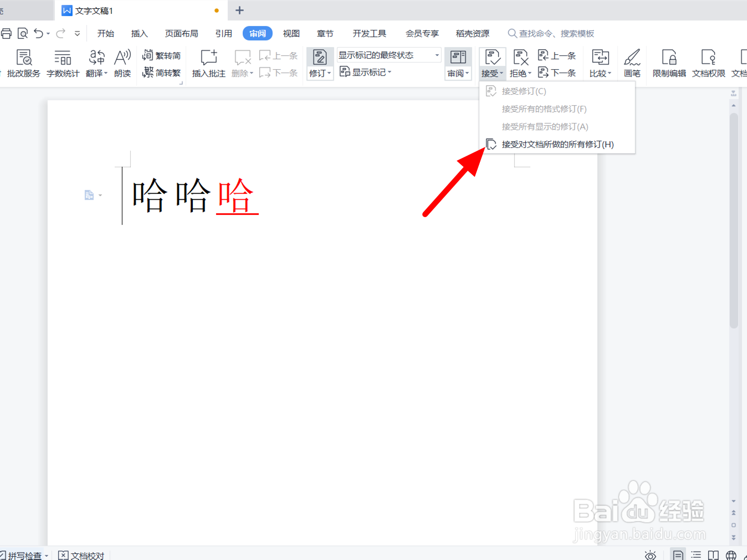Switch to page view icon in status bar
747x560 pixels.
click(678, 555)
